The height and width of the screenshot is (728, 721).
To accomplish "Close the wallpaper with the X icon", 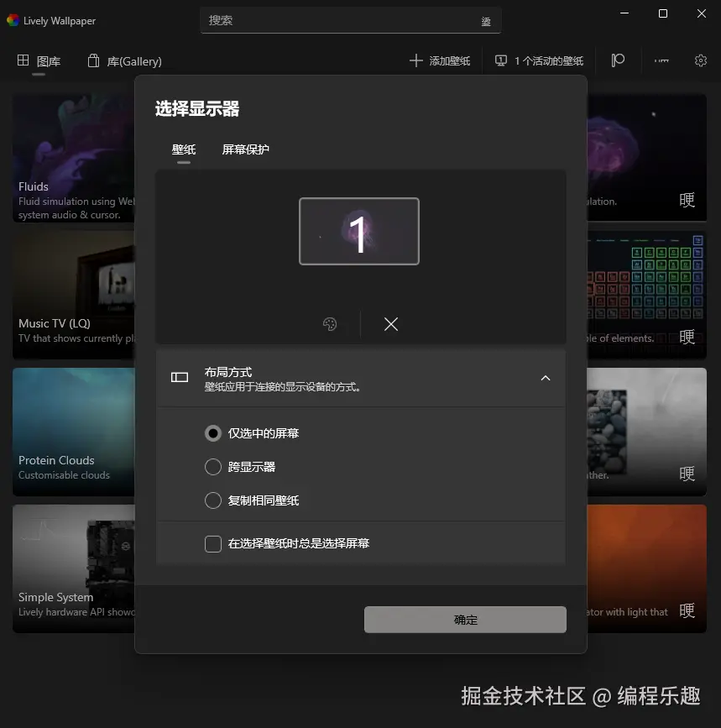I will (391, 324).
